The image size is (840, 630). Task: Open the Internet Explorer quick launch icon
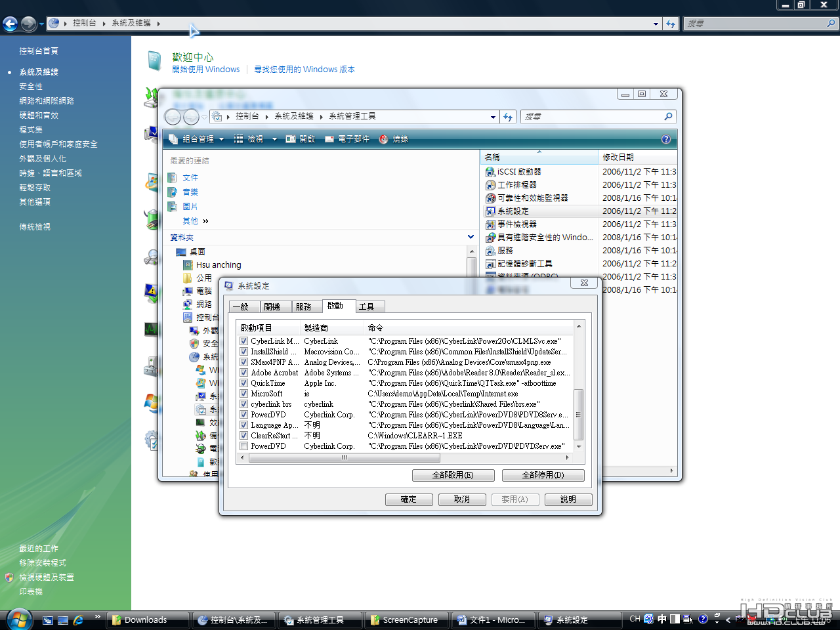pyautogui.click(x=78, y=619)
